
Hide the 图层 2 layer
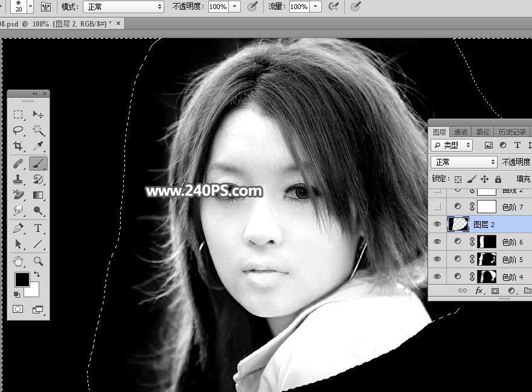(437, 224)
